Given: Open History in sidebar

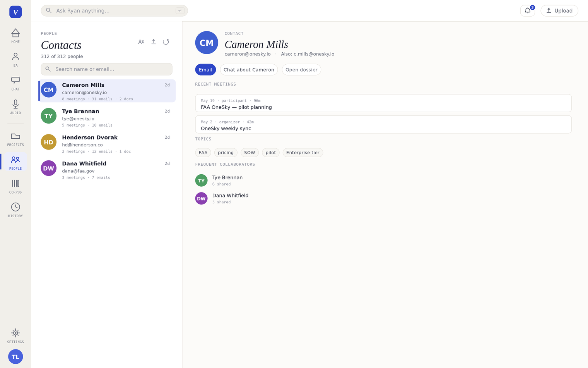Looking at the screenshot, I should pyautogui.click(x=15, y=210).
